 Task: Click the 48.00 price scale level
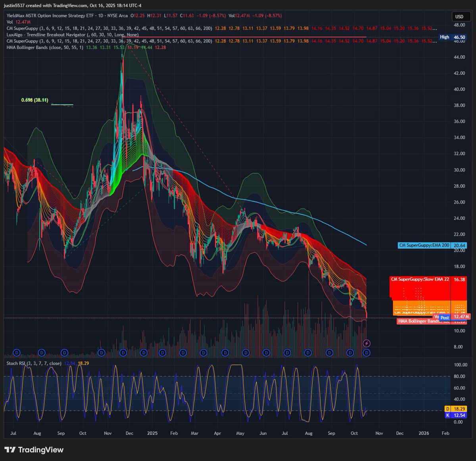coord(459,25)
